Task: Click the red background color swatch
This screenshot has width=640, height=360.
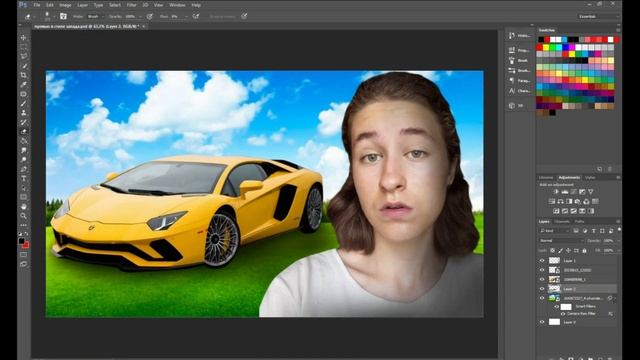Action: (x=26, y=245)
